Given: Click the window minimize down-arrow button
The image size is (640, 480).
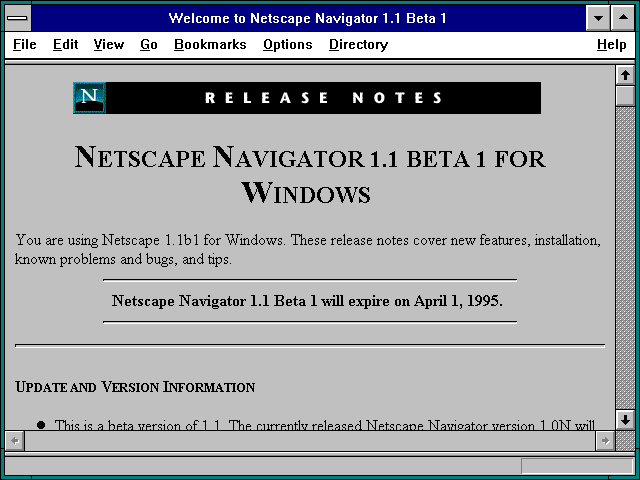Looking at the screenshot, I should [x=598, y=18].
